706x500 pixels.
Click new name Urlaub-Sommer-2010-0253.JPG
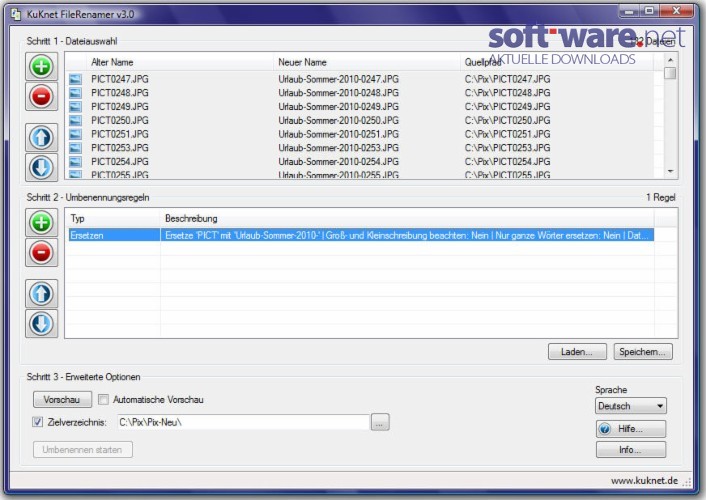(339, 148)
